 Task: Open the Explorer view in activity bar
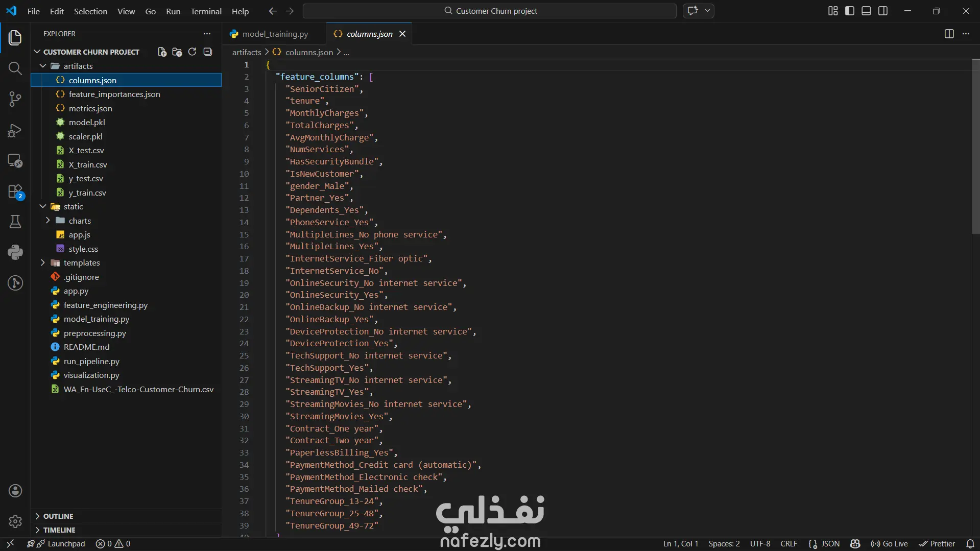coord(15,37)
